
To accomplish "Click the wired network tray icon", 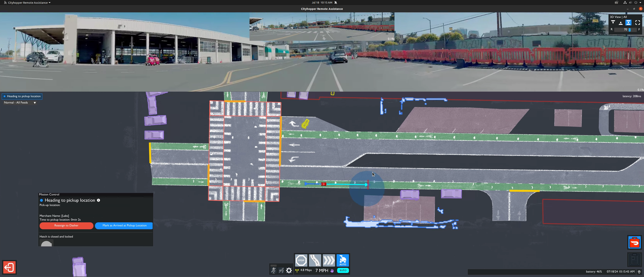I will click(x=625, y=3).
